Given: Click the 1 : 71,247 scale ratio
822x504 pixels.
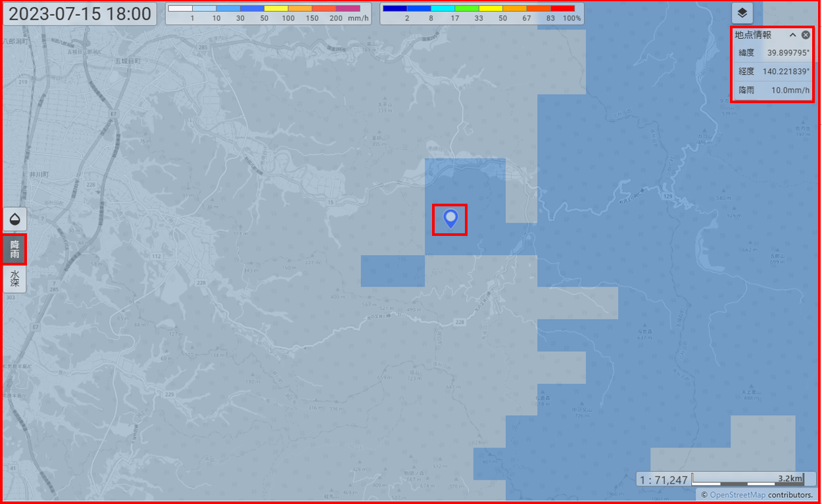Looking at the screenshot, I should (664, 480).
